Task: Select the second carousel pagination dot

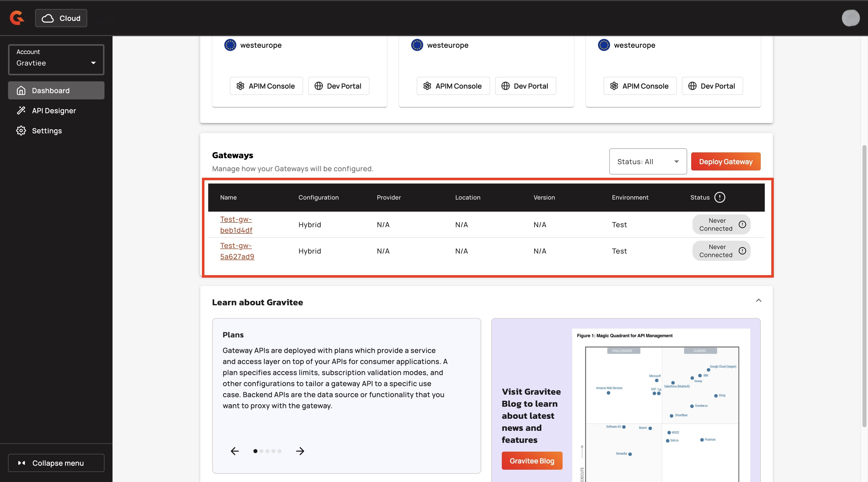Action: point(261,451)
